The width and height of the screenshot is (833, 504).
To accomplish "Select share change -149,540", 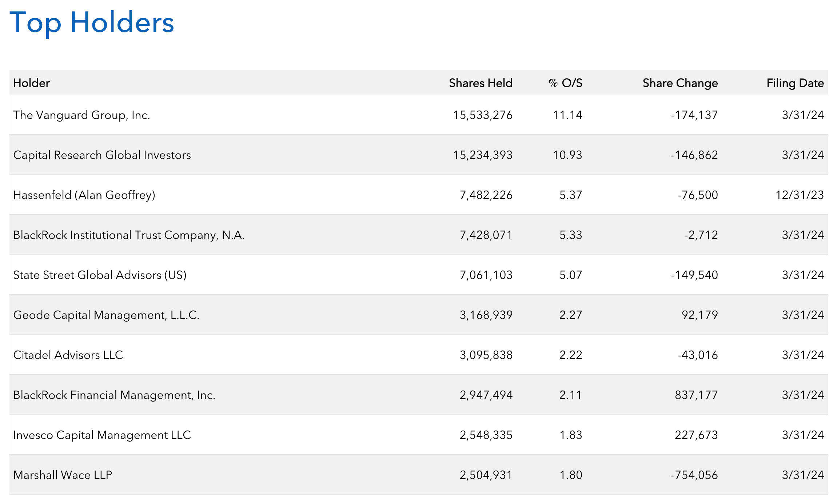I will [x=694, y=275].
